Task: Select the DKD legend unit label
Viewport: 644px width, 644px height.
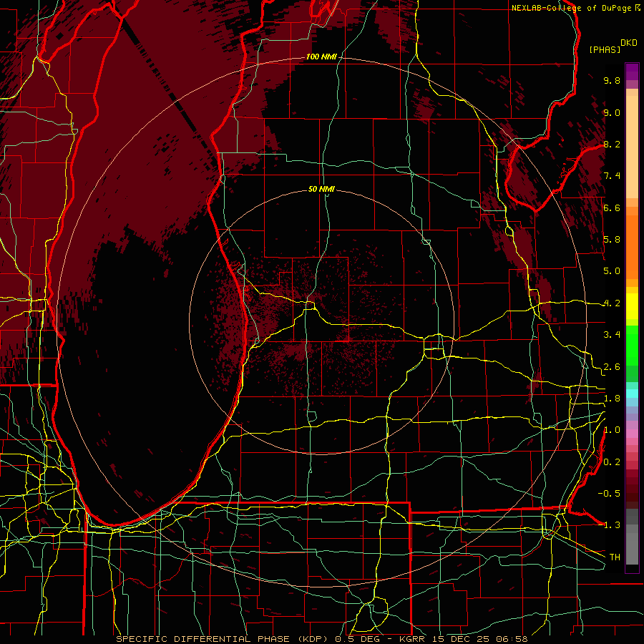Action: pos(629,43)
